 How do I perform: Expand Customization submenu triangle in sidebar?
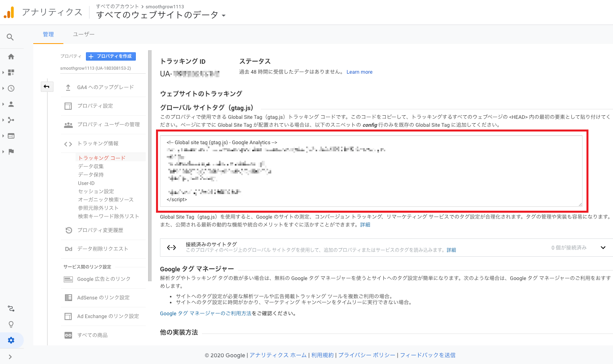(3, 72)
